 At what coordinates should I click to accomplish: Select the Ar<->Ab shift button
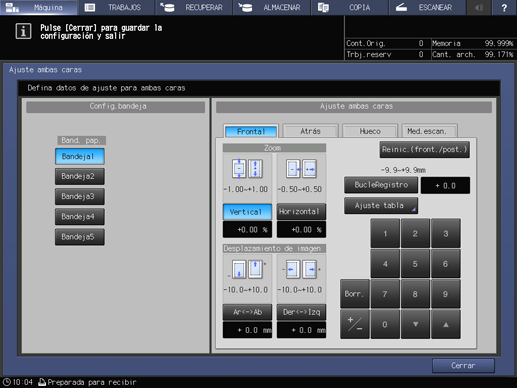(247, 312)
